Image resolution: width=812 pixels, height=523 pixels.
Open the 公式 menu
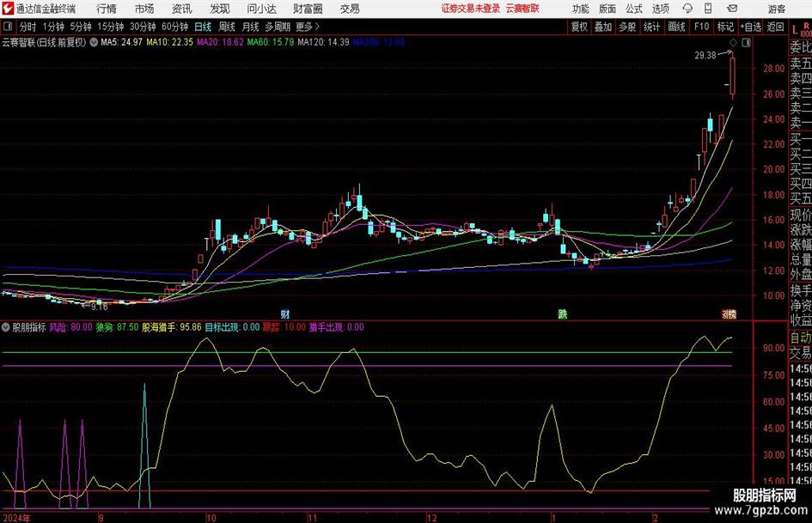[634, 9]
